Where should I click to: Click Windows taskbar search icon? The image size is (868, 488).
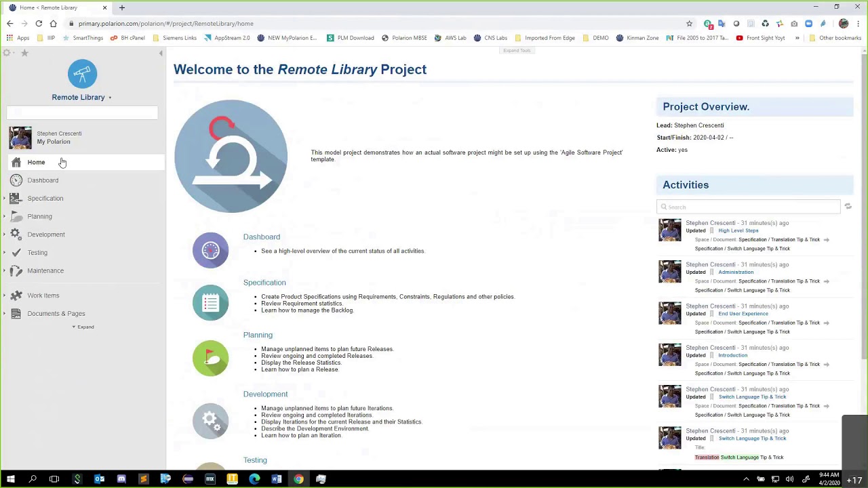(x=33, y=479)
